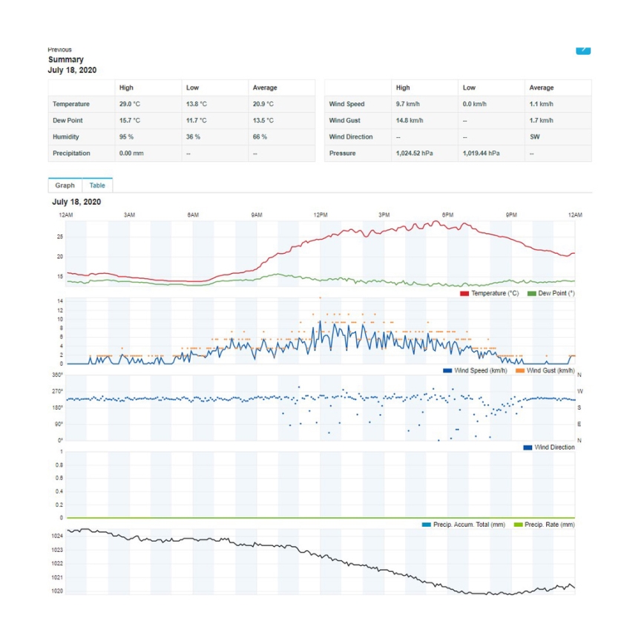Click the blue arrow button at top right

pyautogui.click(x=583, y=50)
